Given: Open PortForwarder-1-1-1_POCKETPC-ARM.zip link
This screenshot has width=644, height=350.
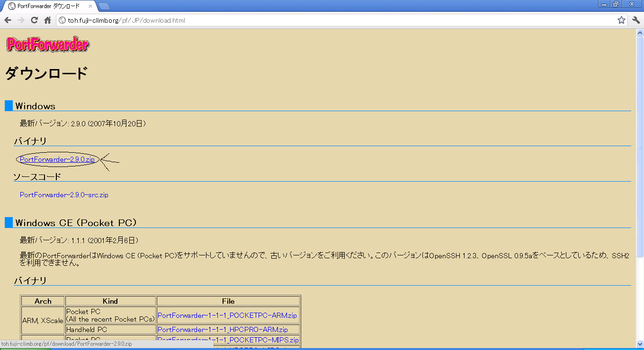Looking at the screenshot, I should point(227,315).
